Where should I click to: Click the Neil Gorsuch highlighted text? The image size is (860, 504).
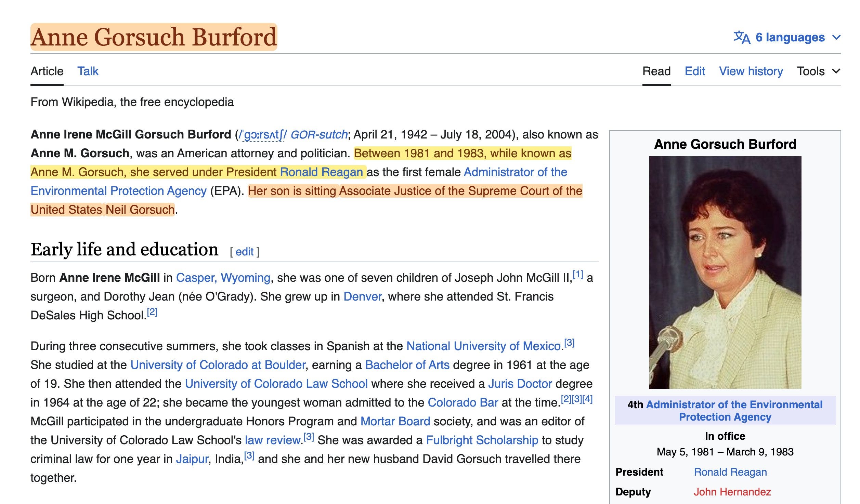pyautogui.click(x=140, y=210)
